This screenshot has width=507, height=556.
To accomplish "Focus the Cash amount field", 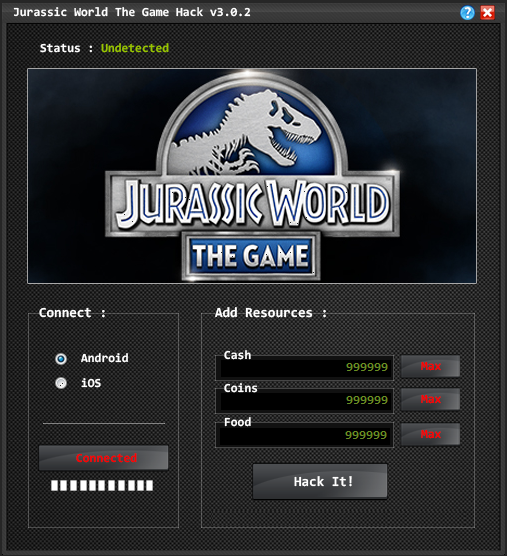I will tap(305, 368).
